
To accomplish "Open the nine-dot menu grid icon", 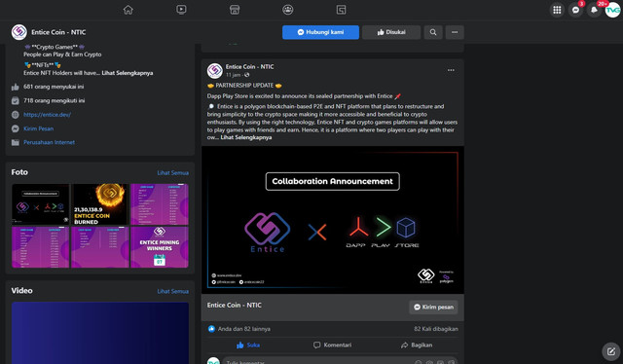I will pyautogui.click(x=557, y=10).
